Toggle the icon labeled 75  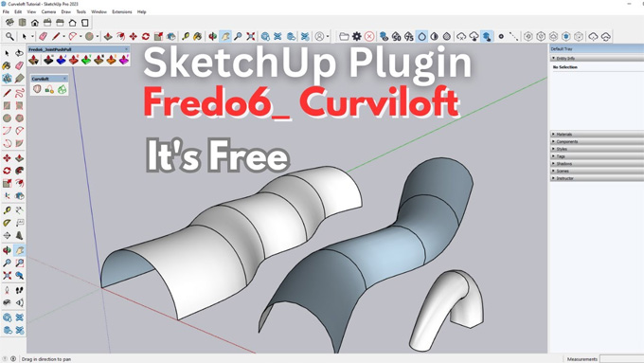point(409,37)
